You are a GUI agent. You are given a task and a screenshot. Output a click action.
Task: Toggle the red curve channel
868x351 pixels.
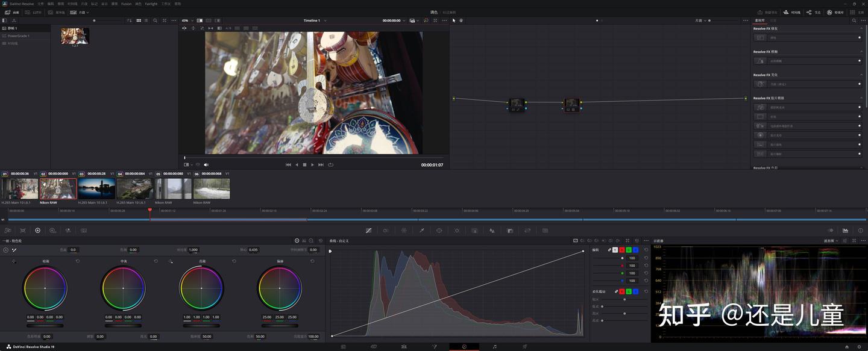(x=622, y=250)
